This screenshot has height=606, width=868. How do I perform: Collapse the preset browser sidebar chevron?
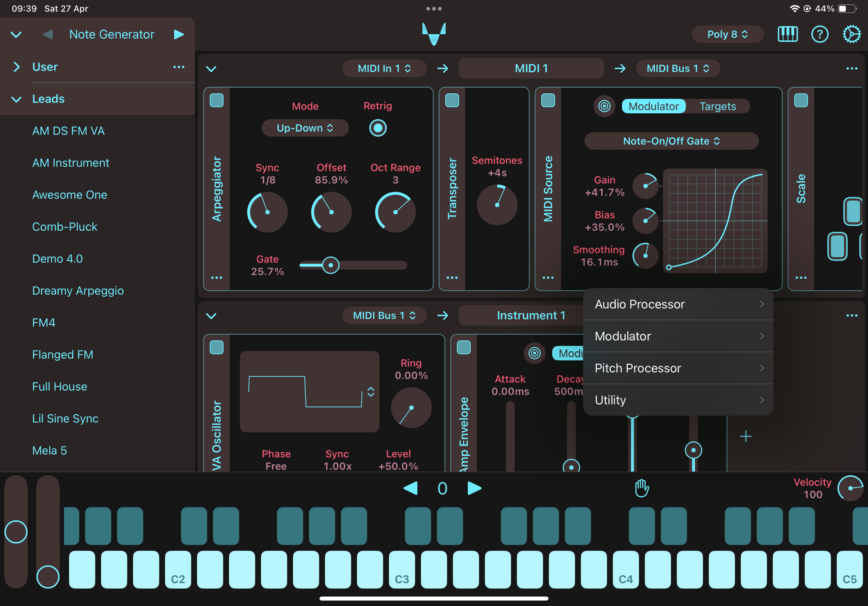coord(16,35)
